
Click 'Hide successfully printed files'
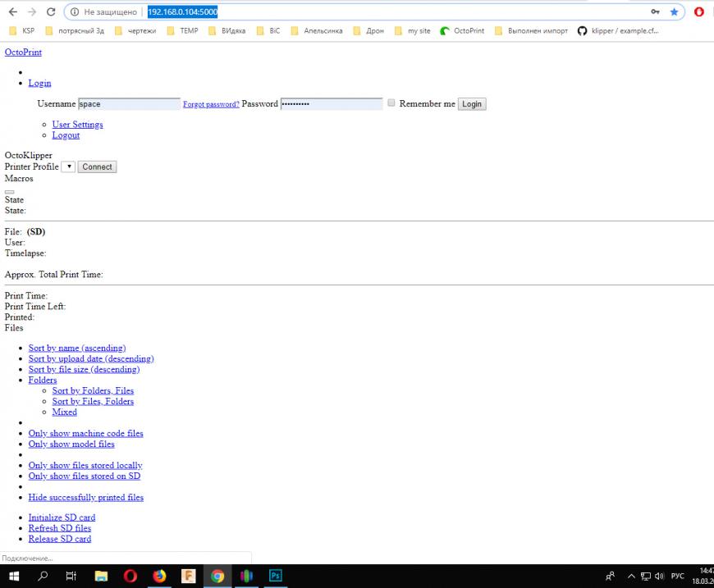tap(85, 497)
